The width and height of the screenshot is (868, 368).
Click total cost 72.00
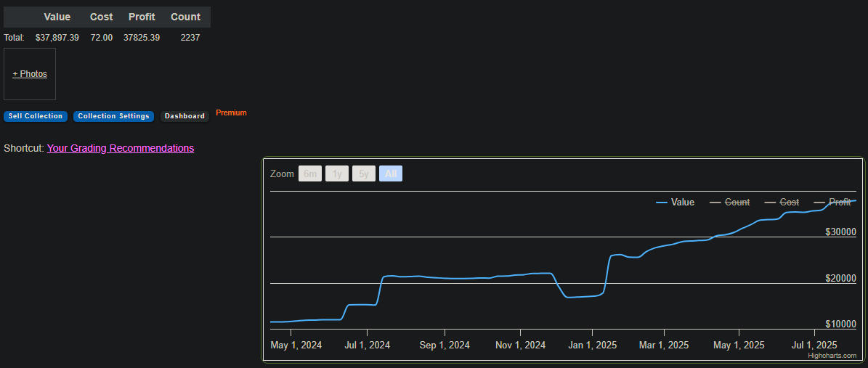[x=102, y=38]
